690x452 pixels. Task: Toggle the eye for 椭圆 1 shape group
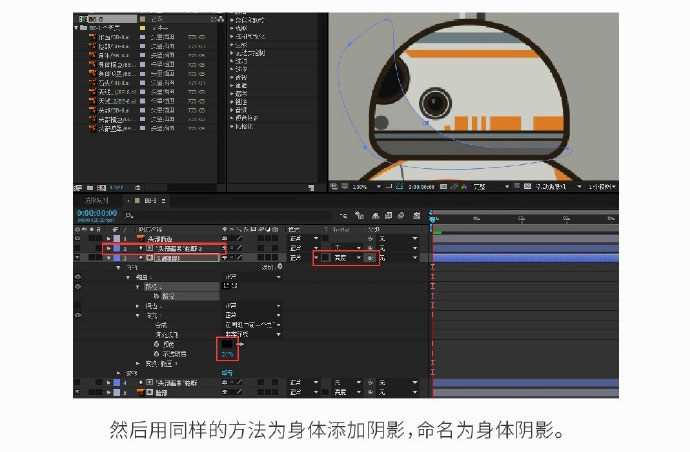click(78, 277)
